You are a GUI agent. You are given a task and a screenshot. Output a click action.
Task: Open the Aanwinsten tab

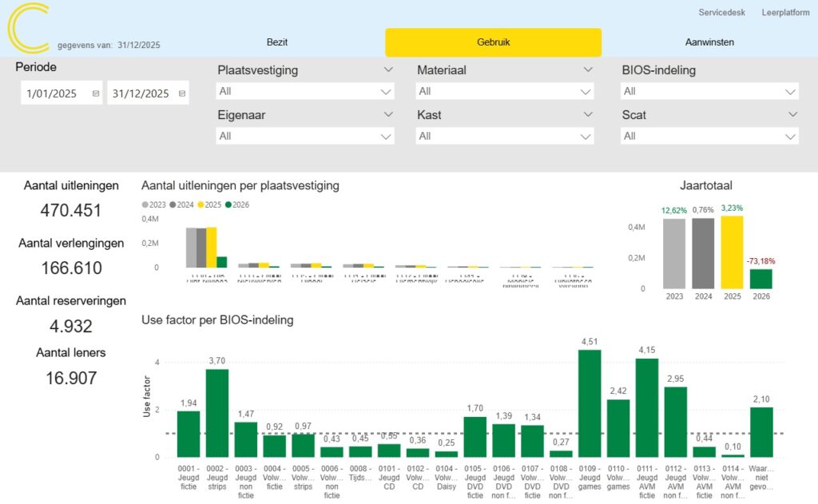pyautogui.click(x=709, y=42)
